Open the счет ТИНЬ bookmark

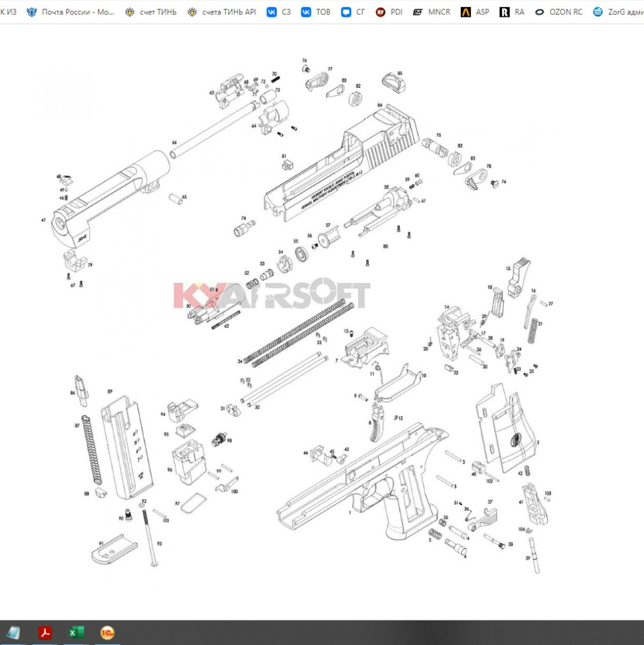click(150, 12)
